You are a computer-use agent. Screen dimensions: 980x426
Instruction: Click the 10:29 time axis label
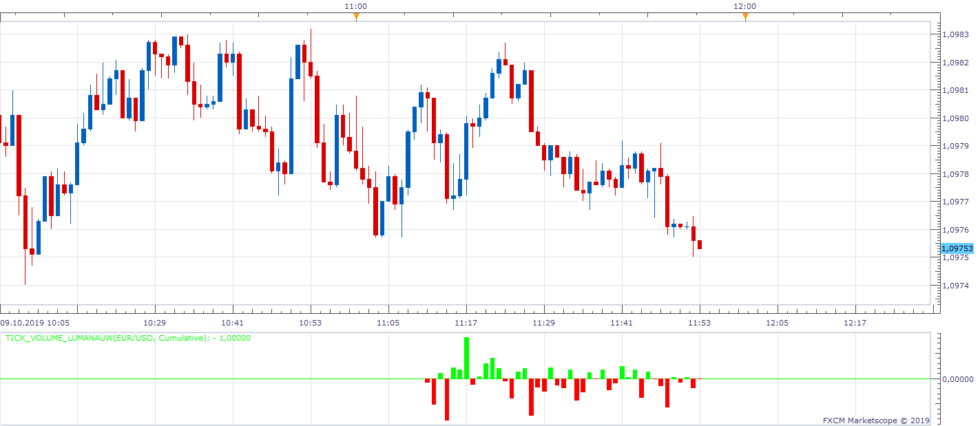click(155, 323)
